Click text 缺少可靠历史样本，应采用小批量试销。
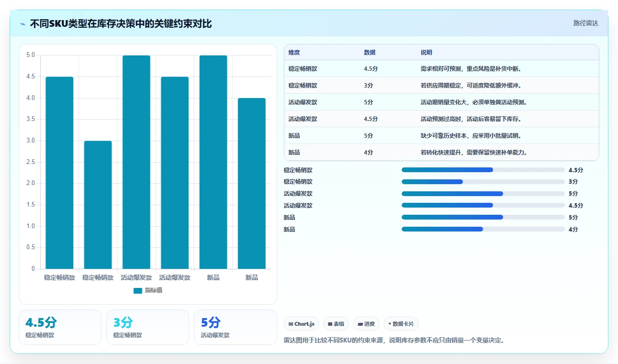The width and height of the screenshot is (618, 364). [471, 136]
